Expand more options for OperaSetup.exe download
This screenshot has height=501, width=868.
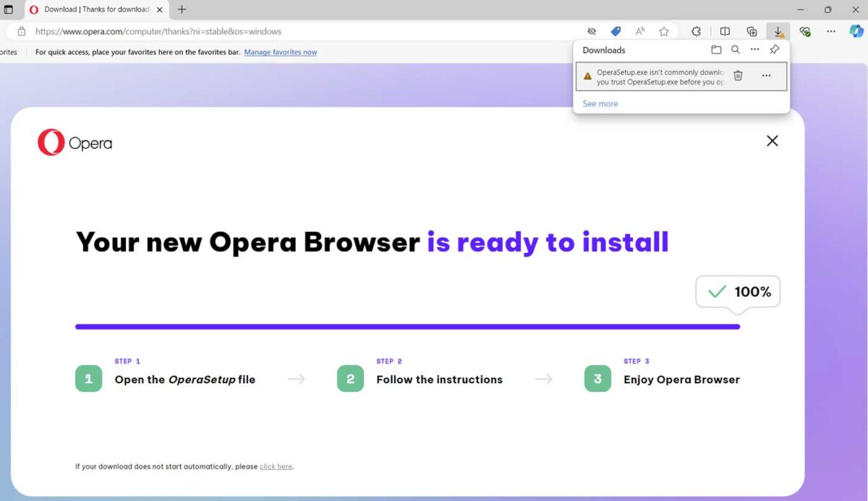(x=766, y=76)
